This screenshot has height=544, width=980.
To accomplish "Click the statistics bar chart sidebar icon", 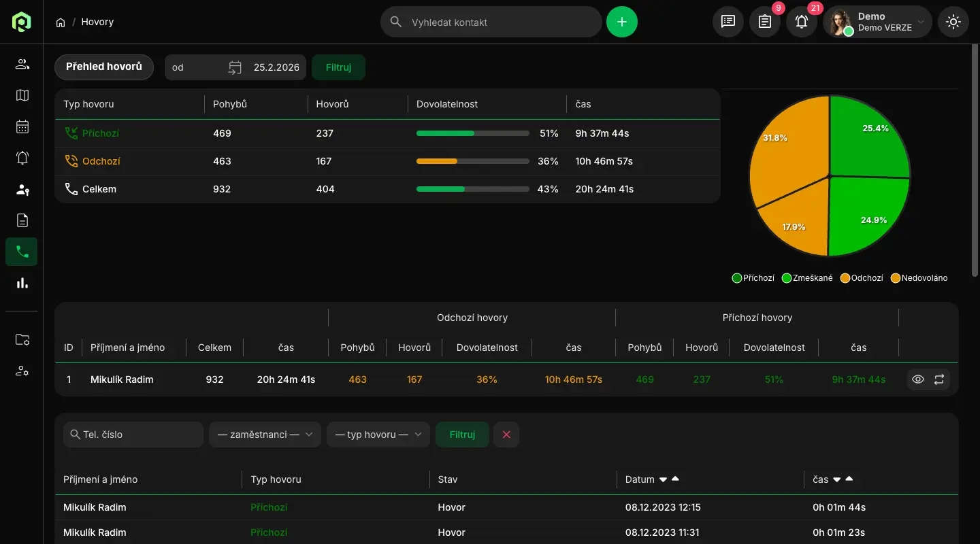I will tap(22, 283).
